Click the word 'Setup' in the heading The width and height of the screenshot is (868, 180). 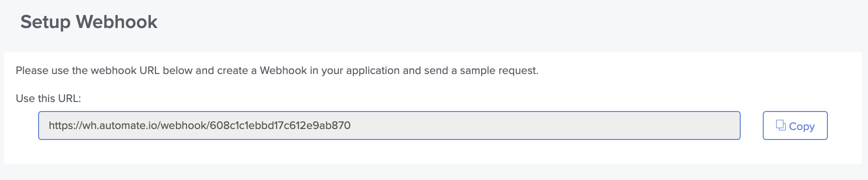click(45, 22)
